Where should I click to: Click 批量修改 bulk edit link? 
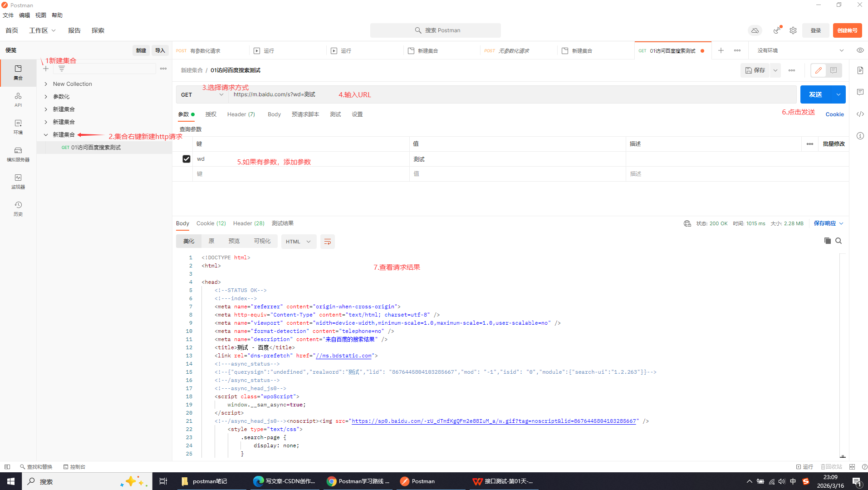pos(834,144)
